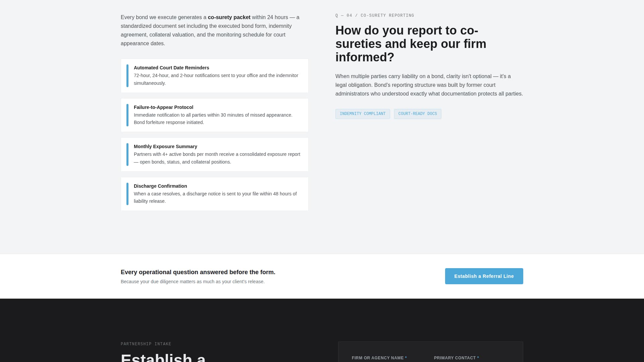Image resolution: width=644 pixels, height=362 pixels.
Task: Select the INDEMNITY COMPLIANT tag
Action: coord(363,114)
